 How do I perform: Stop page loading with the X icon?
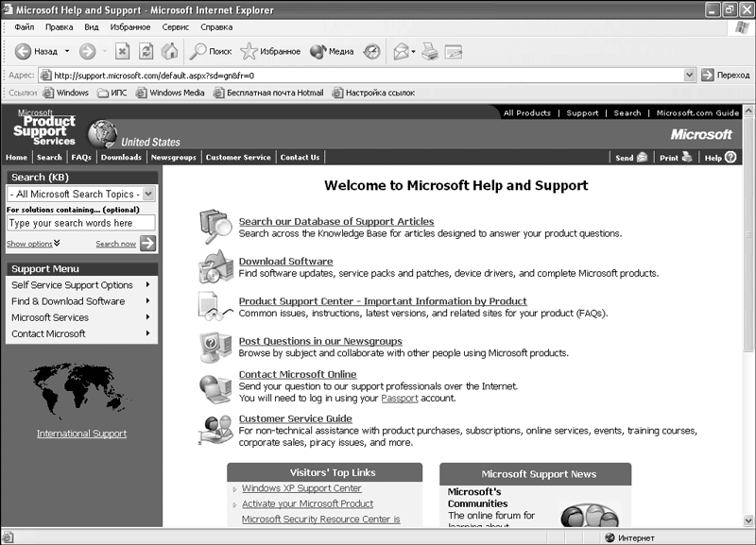[x=123, y=51]
